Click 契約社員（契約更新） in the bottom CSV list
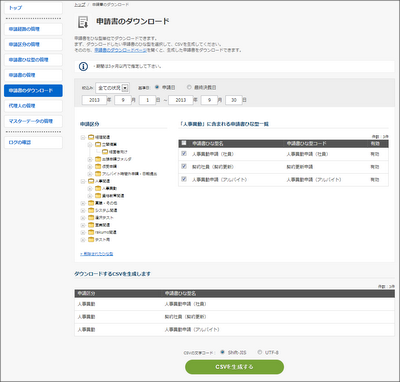Viewport: 400px width, 382px height. (185, 317)
